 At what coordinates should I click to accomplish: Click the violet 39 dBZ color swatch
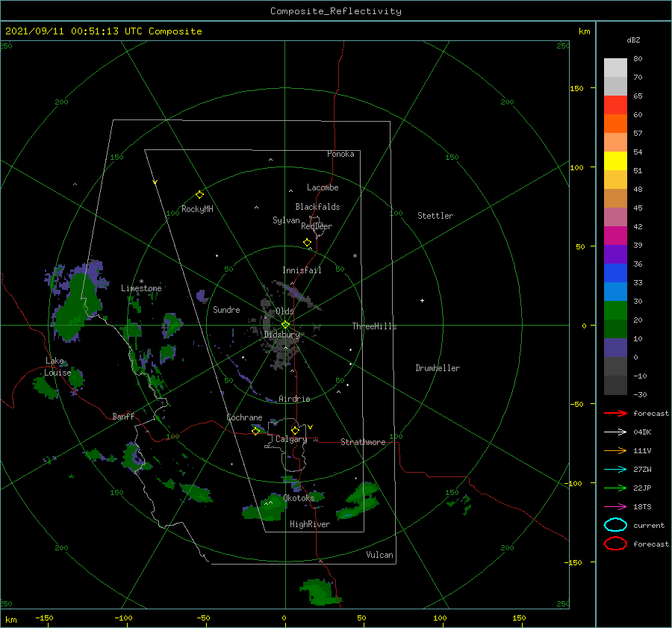coord(615,254)
